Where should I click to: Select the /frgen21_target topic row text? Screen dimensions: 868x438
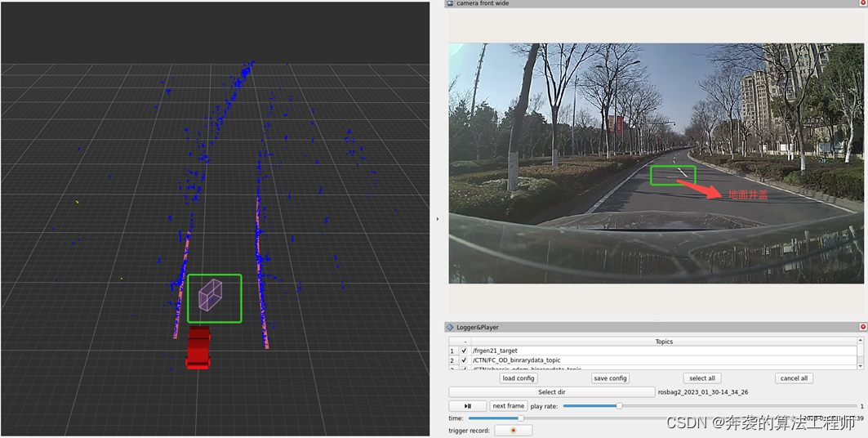495,351
